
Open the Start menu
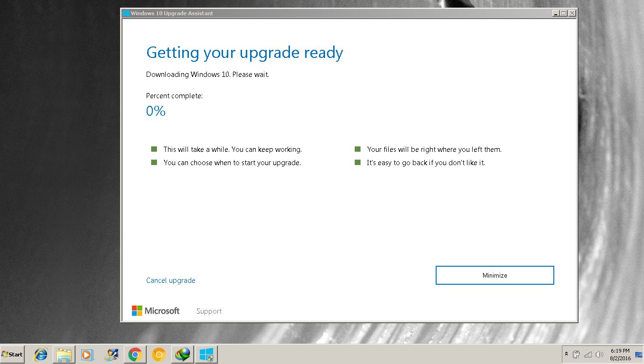[x=12, y=355]
